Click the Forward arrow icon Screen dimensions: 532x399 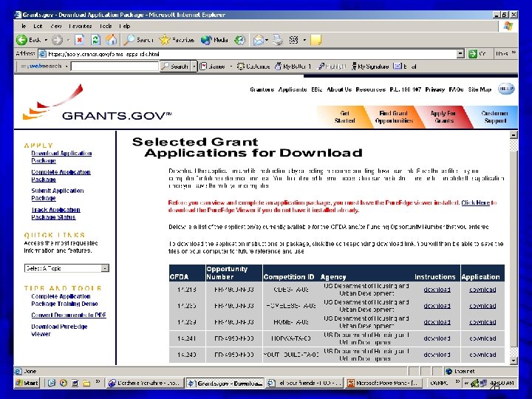coord(57,40)
